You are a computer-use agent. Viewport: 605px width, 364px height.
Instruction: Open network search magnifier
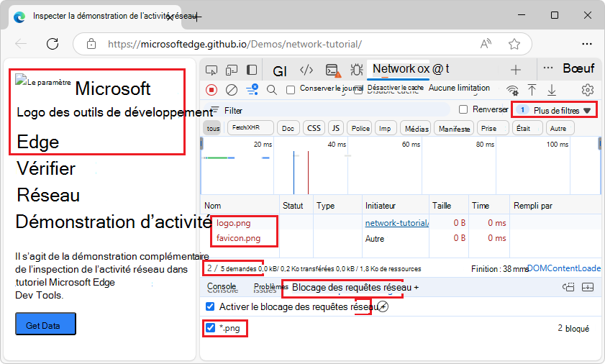point(272,90)
